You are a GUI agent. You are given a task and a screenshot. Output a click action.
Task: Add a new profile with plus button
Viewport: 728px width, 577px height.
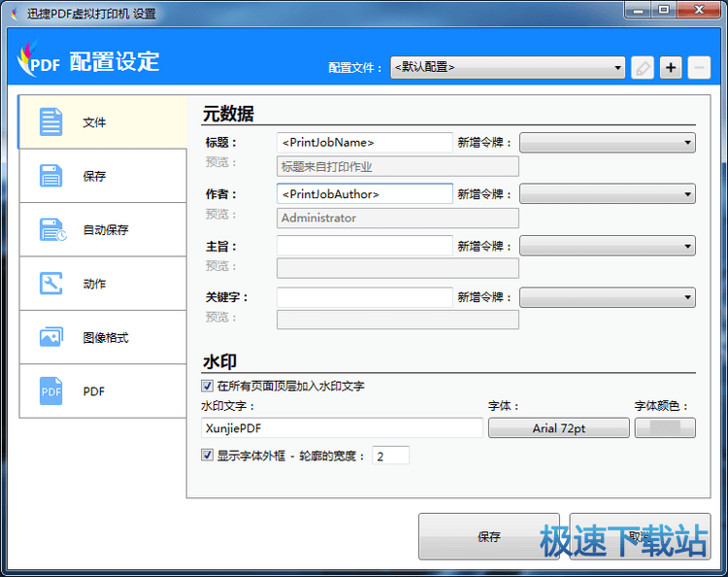(x=671, y=68)
